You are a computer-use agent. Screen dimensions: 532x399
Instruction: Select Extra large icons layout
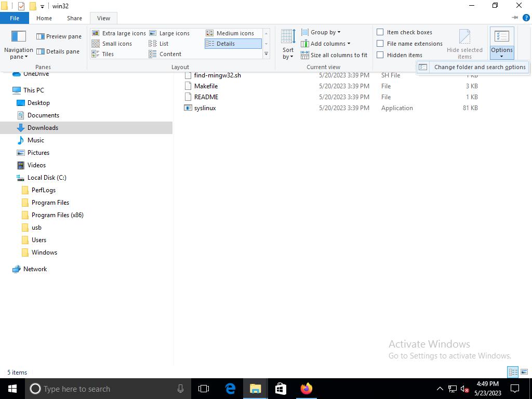(x=119, y=33)
